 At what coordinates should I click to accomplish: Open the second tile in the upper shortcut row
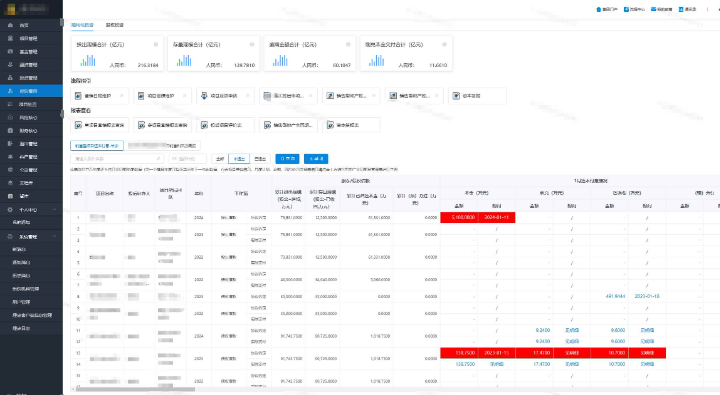click(163, 96)
